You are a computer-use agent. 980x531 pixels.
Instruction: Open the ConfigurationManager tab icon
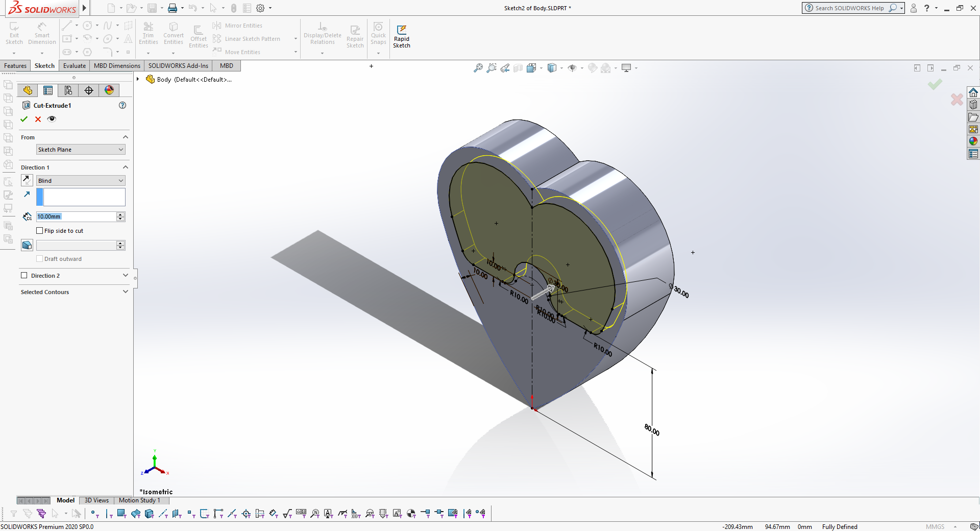coord(68,90)
